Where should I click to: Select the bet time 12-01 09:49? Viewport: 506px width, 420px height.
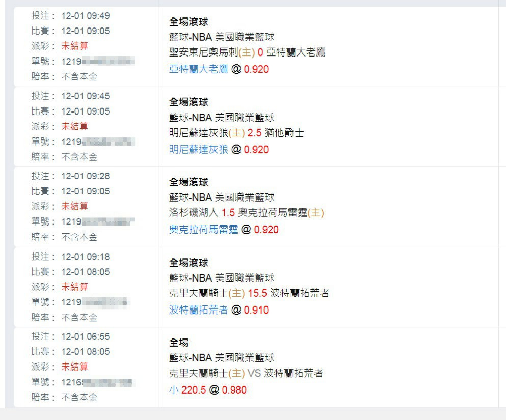[x=86, y=15]
